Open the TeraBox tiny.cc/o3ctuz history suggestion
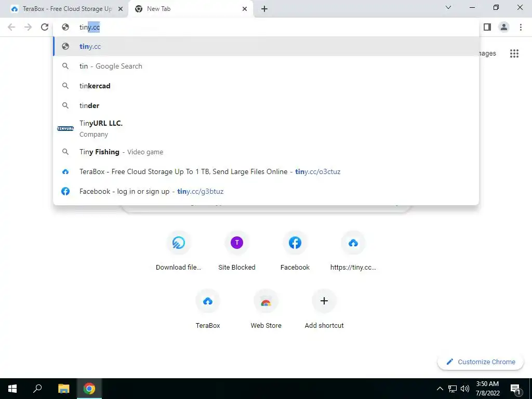 (267, 171)
